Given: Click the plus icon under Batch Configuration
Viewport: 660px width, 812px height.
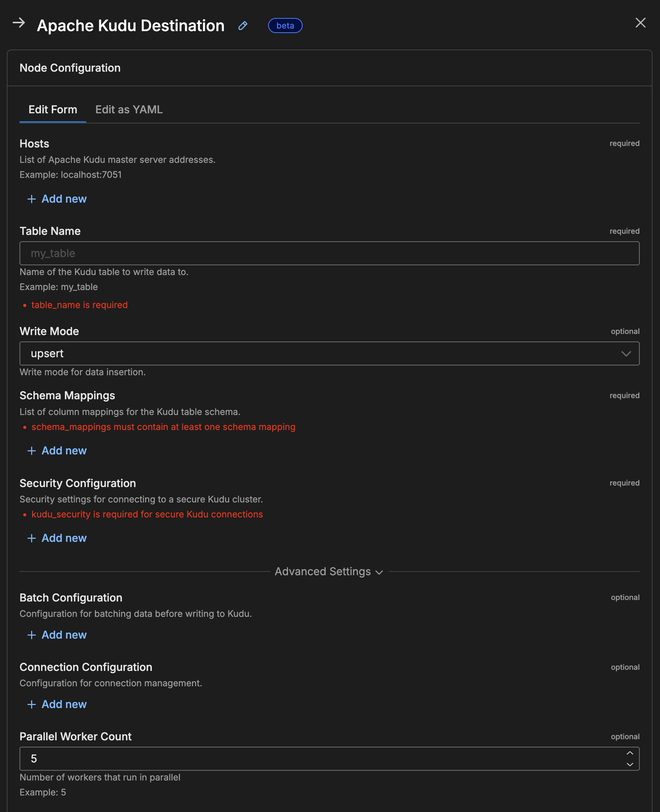Looking at the screenshot, I should point(32,635).
